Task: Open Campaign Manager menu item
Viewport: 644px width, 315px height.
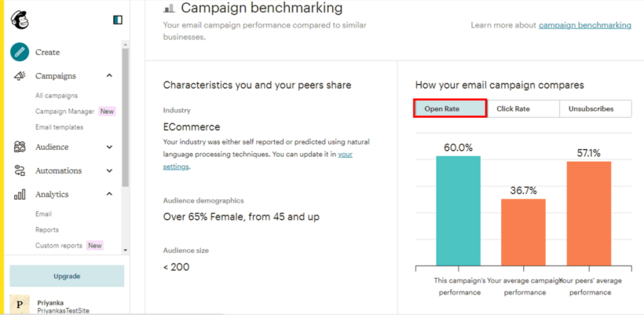Action: click(x=65, y=112)
